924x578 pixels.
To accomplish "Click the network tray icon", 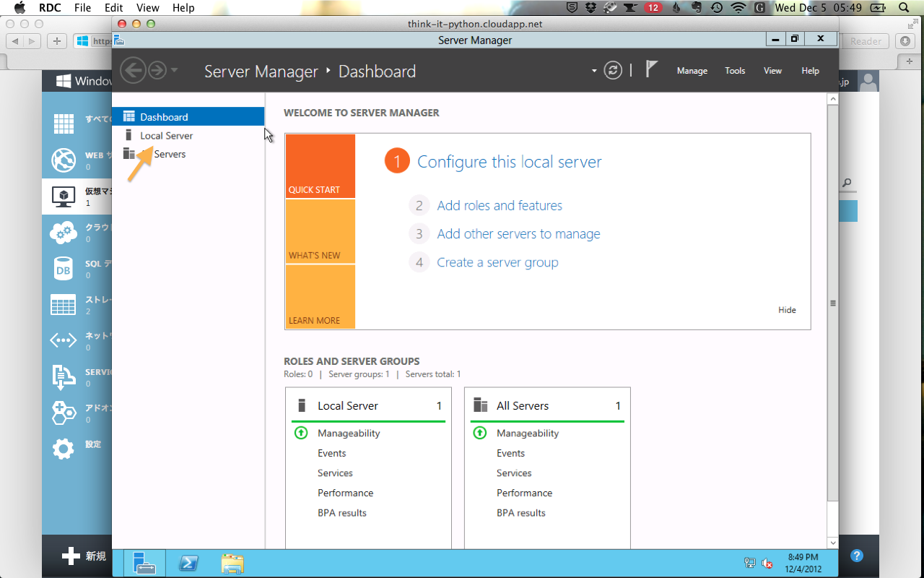I will (750, 564).
